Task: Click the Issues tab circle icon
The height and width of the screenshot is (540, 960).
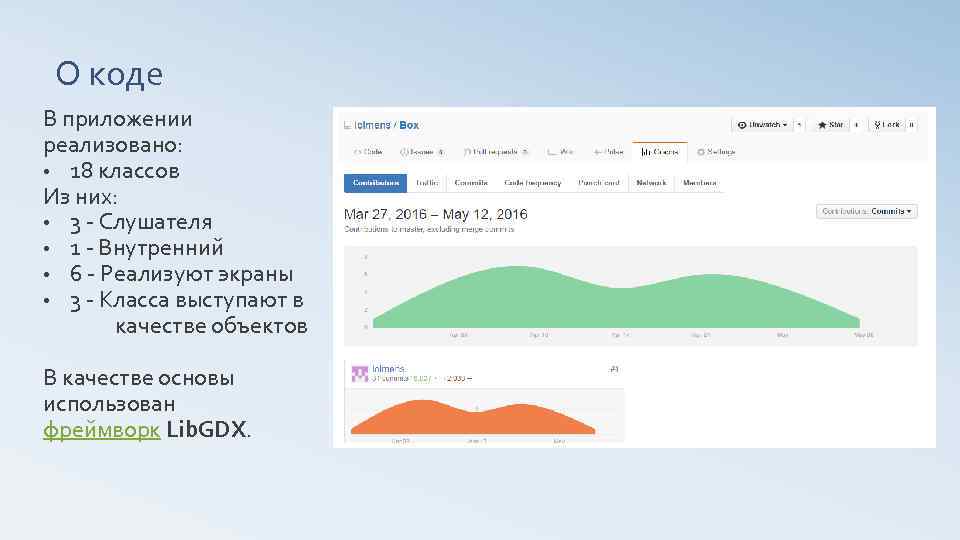Action: tap(403, 152)
